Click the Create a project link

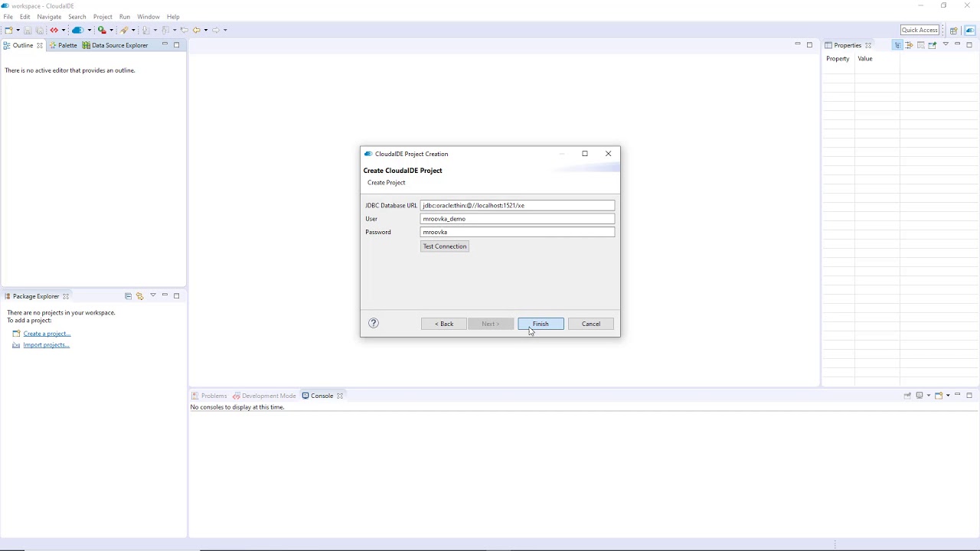pyautogui.click(x=47, y=334)
